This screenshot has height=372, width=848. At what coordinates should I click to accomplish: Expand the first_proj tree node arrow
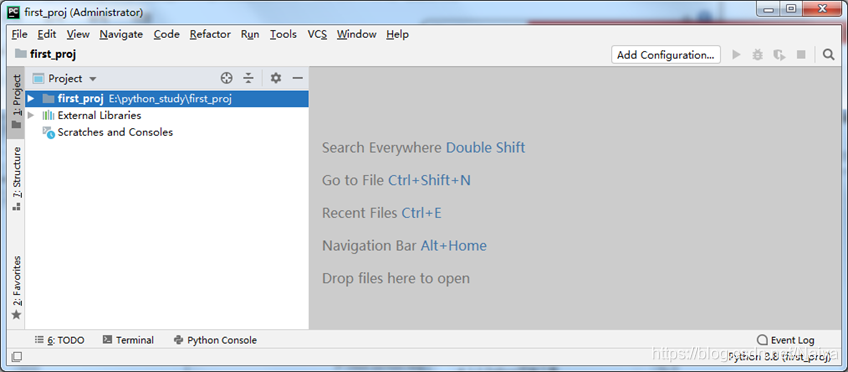[x=31, y=98]
